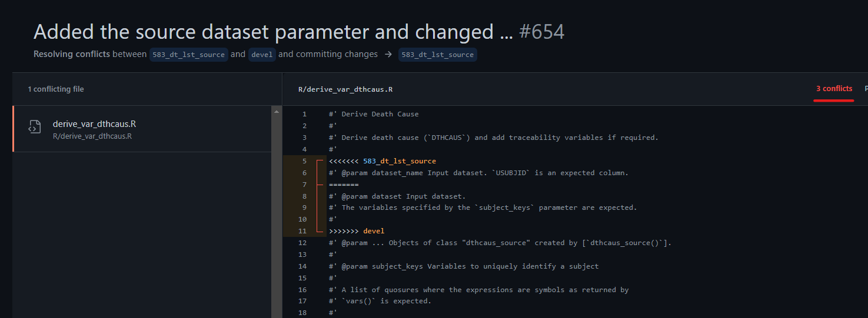Click the "3 conflicts" indicator
868x318 pixels.
click(x=834, y=89)
